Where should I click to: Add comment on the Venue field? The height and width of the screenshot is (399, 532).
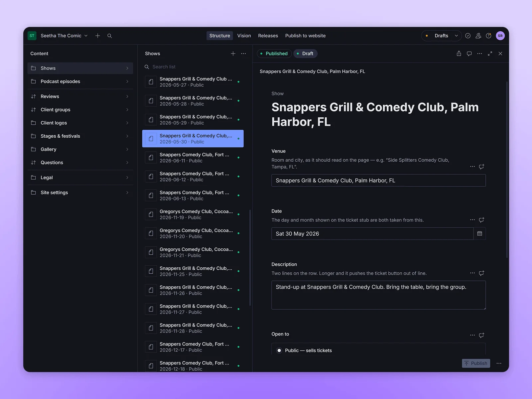pyautogui.click(x=481, y=167)
